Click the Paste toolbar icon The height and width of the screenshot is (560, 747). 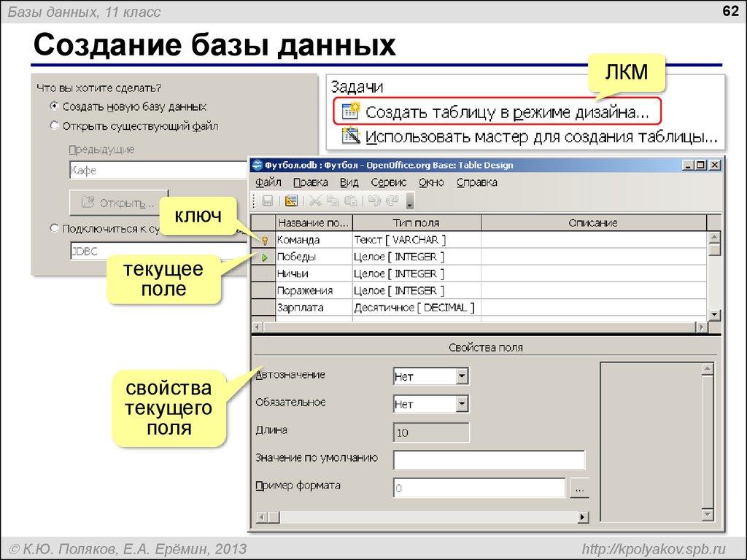pos(350,200)
